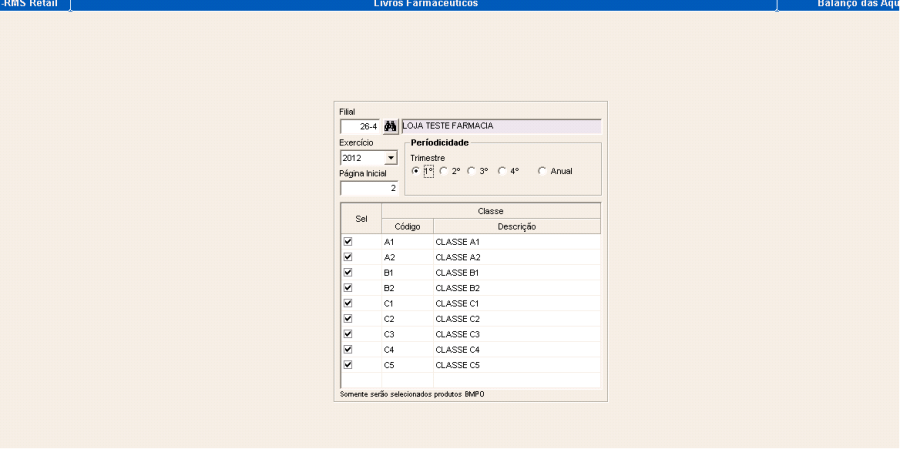
Task: Click the Descrição column header
Action: pos(517,227)
